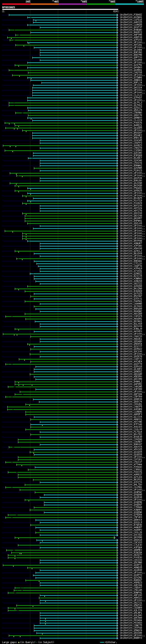Click hit label UniRef100_P46561
Screen dimensions: 146x644
pos(131,301)
